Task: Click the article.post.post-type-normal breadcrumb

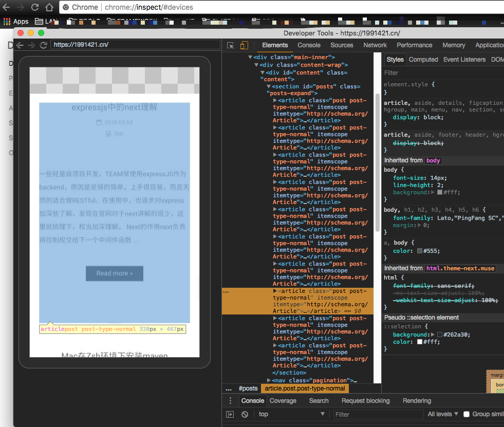Action: pos(305,388)
